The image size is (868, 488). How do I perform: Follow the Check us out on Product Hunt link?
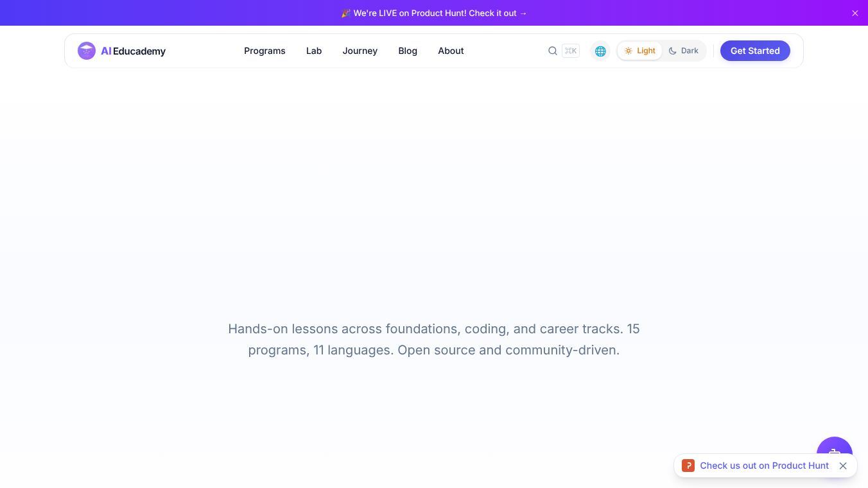764,466
